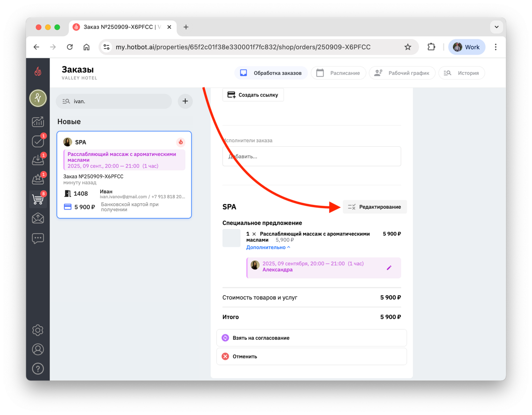This screenshot has width=532, height=415.
Task: Open the tasks checkmark sidebar icon
Action: pyautogui.click(x=38, y=141)
